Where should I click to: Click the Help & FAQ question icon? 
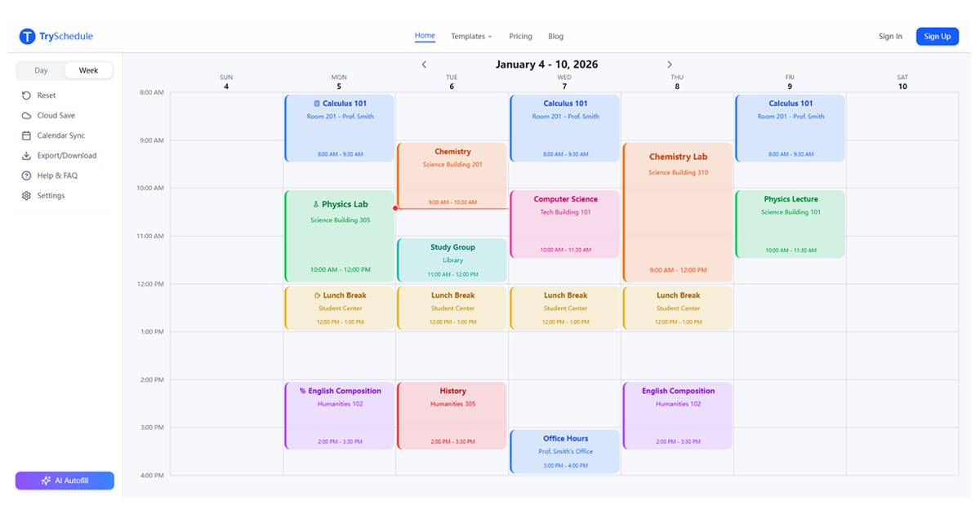click(26, 175)
